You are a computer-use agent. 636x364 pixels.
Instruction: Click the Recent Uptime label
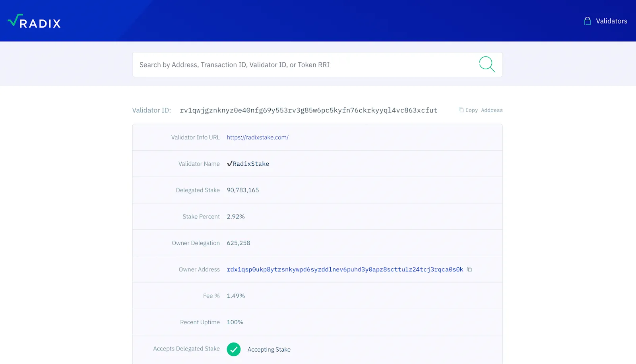[200, 322]
